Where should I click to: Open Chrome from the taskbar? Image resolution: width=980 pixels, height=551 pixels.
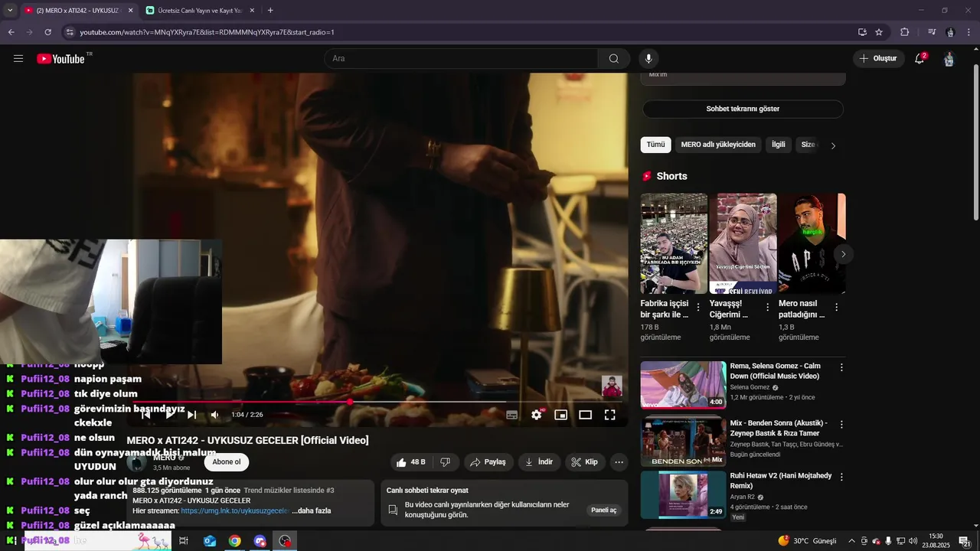[235, 541]
